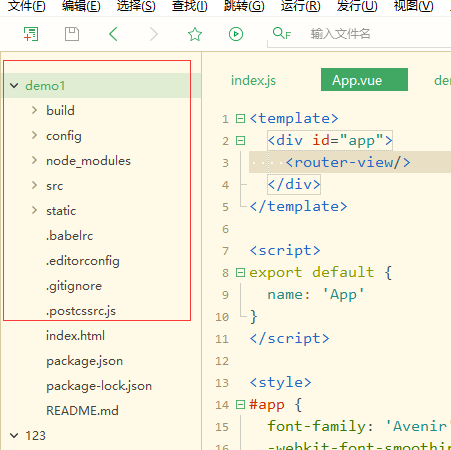451x450 pixels.
Task: Select the build folder
Action: tap(60, 111)
